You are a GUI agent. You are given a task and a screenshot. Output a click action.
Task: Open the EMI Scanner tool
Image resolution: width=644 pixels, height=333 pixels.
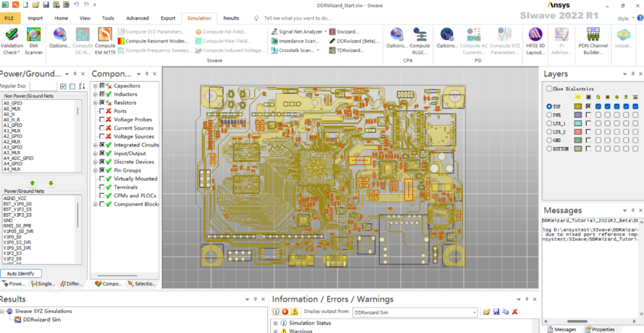pyautogui.click(x=33, y=41)
